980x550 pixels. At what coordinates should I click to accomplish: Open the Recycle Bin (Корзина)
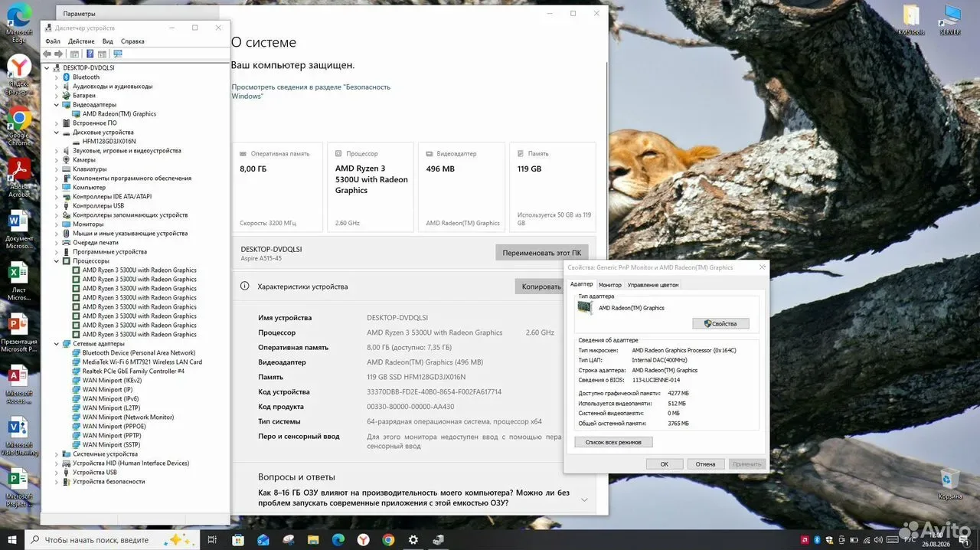[949, 484]
